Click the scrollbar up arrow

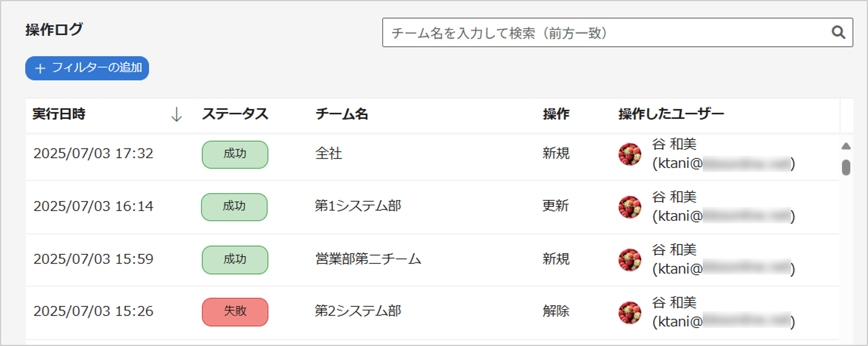(846, 146)
